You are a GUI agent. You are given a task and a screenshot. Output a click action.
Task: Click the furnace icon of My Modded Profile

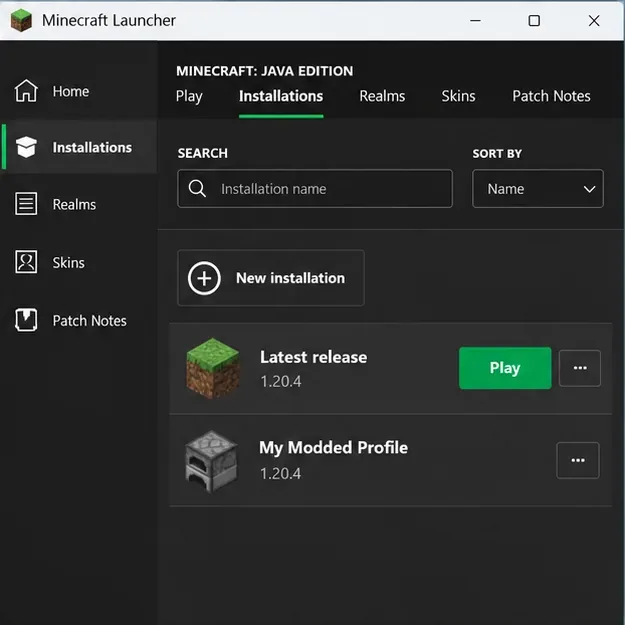[x=212, y=461]
